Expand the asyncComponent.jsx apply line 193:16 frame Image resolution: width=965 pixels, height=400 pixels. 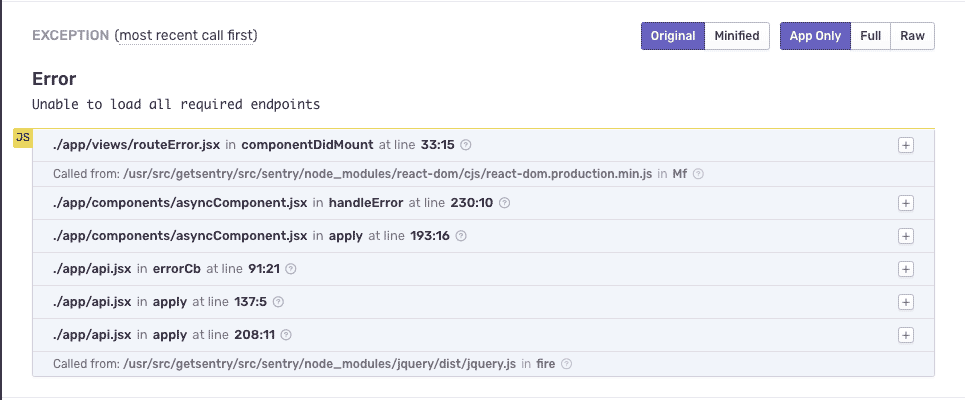point(905,236)
